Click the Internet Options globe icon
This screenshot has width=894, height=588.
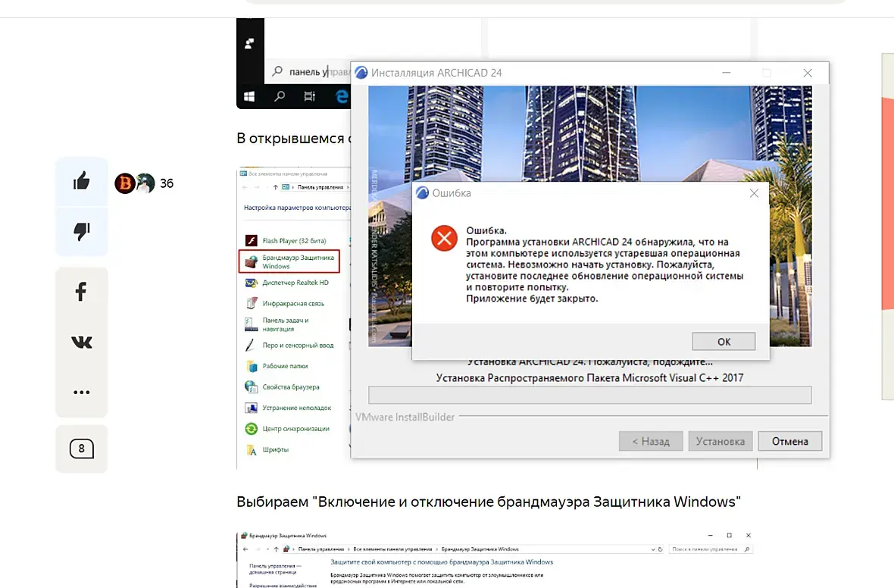pos(251,386)
